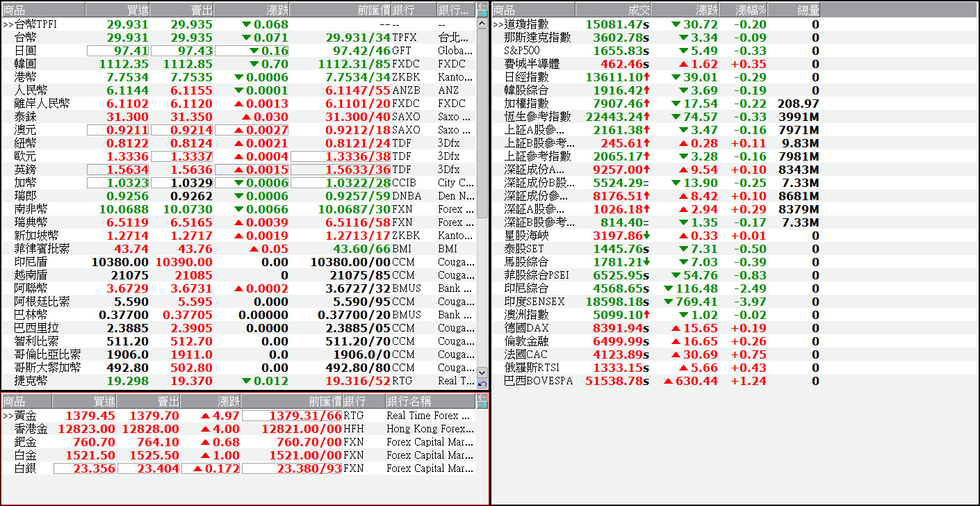Screen dimensions: 980x506
Task: Select the 越南盾 currency row
Action: point(239,275)
